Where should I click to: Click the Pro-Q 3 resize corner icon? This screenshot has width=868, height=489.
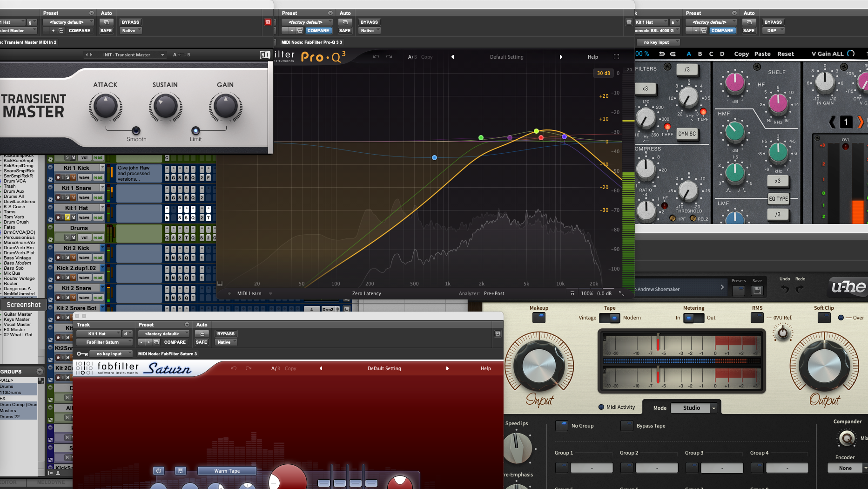(x=621, y=294)
